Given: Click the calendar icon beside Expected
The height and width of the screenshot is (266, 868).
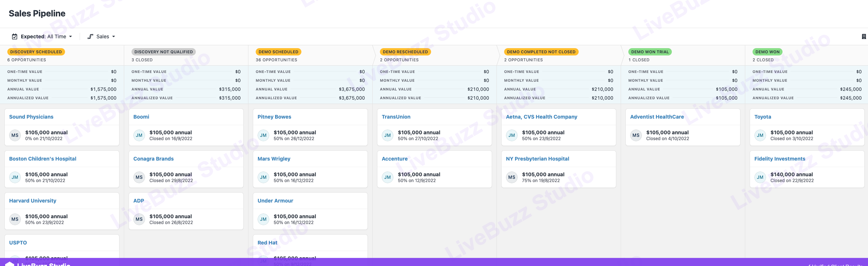Looking at the screenshot, I should [15, 36].
